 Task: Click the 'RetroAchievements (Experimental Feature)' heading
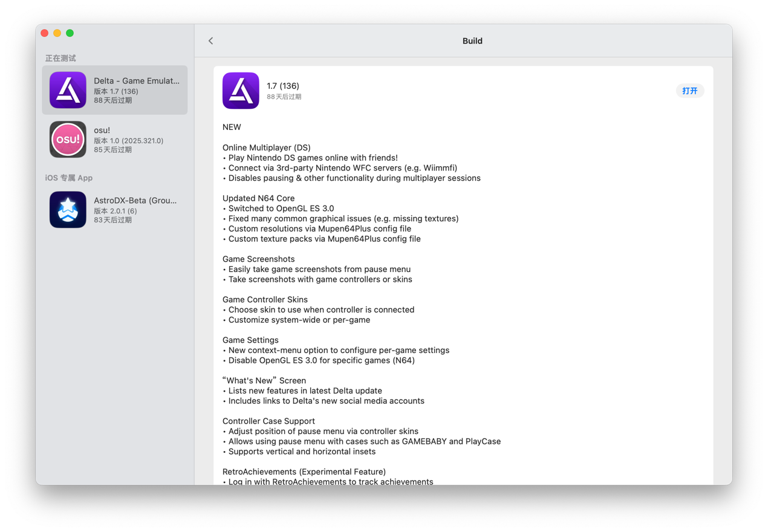[x=304, y=472]
